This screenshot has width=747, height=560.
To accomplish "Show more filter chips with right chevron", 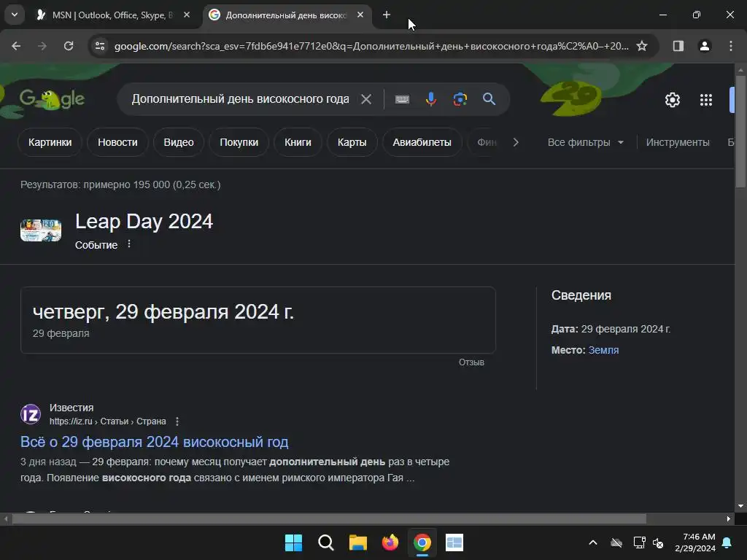I will pyautogui.click(x=516, y=142).
